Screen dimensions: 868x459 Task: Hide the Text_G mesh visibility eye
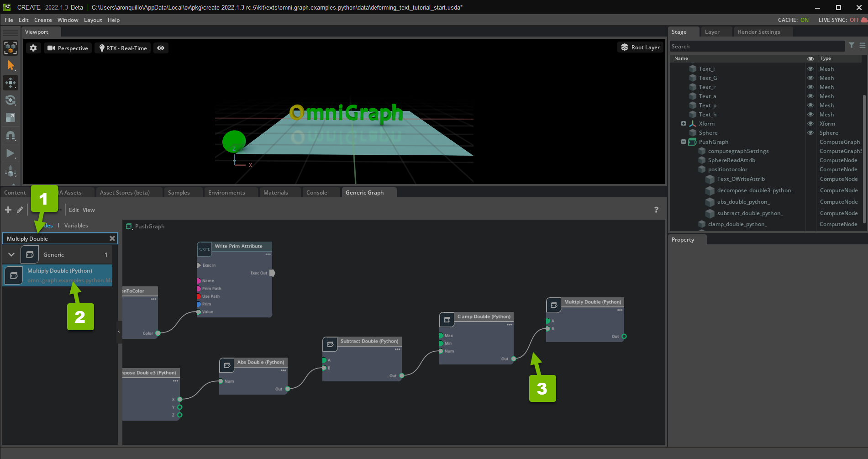(x=810, y=78)
